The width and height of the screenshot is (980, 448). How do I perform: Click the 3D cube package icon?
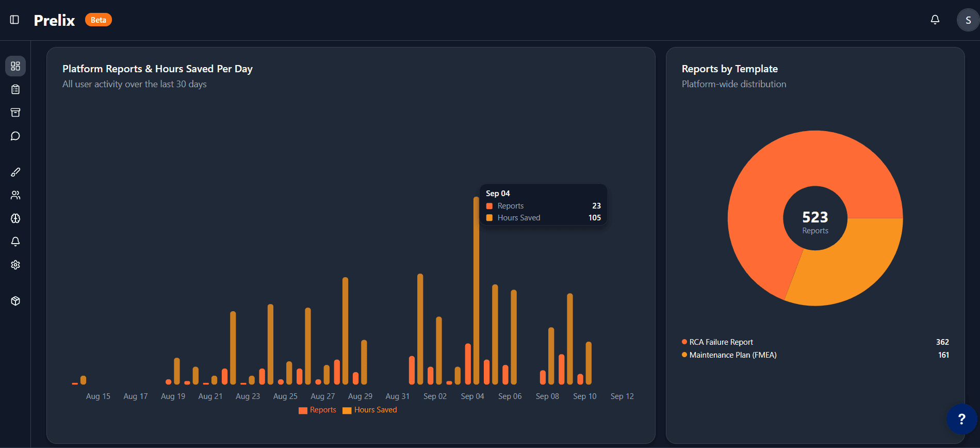click(15, 301)
